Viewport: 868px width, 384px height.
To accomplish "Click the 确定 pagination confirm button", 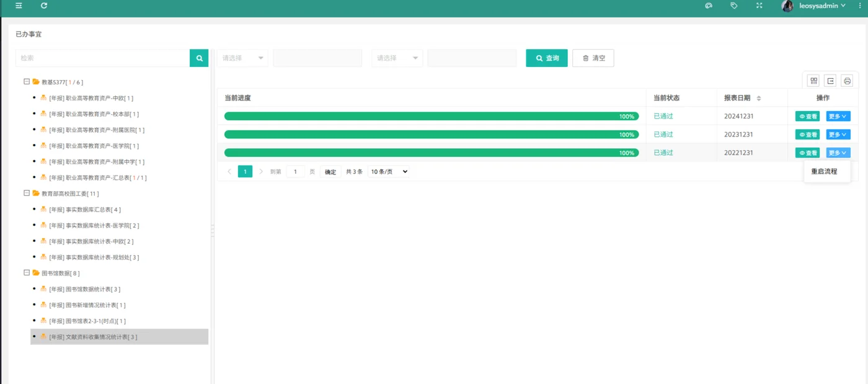I will pos(330,172).
